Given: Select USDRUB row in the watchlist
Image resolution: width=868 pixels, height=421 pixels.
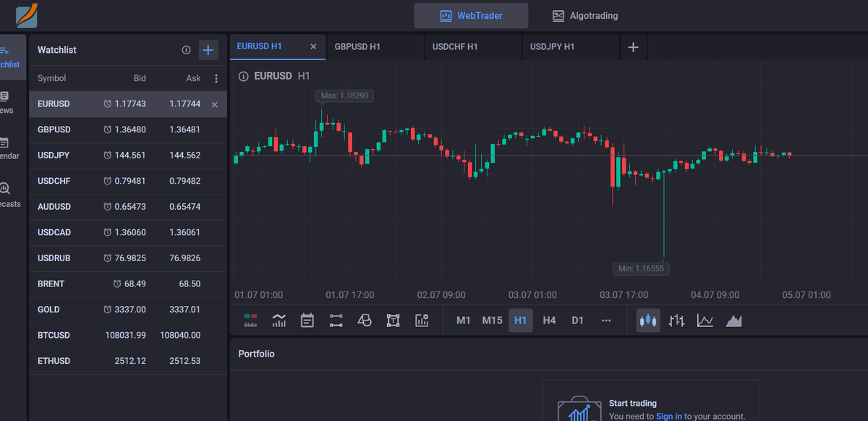Looking at the screenshot, I should [128, 258].
